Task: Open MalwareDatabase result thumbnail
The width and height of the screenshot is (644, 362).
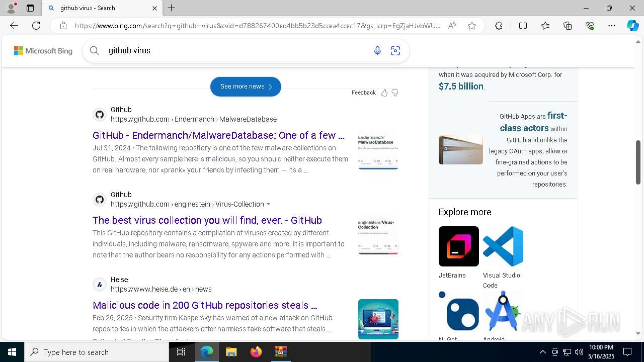Action: (378, 149)
